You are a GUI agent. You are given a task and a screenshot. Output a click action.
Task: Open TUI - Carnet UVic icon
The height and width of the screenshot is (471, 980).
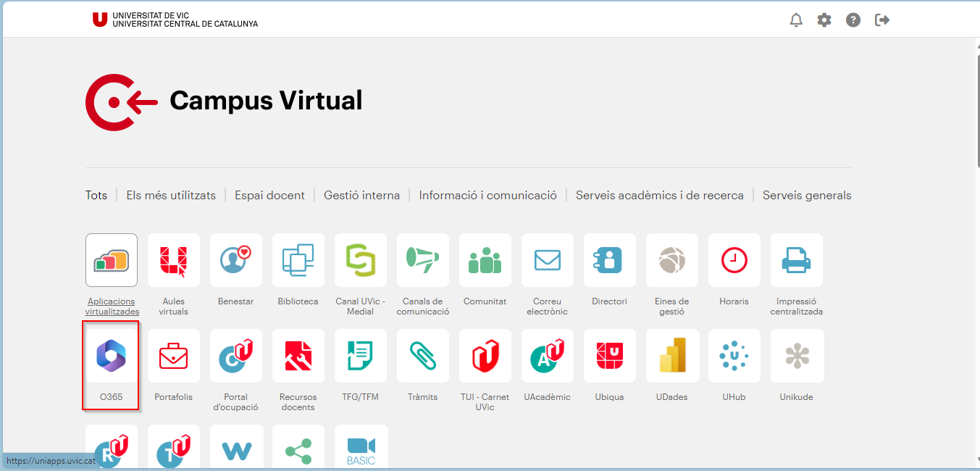(x=485, y=356)
